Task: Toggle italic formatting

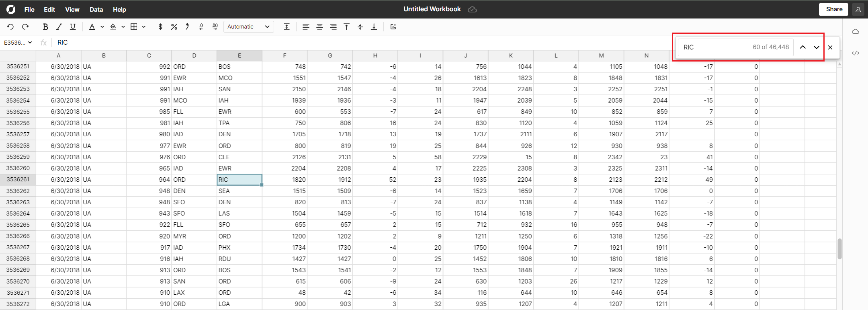Action: point(59,27)
